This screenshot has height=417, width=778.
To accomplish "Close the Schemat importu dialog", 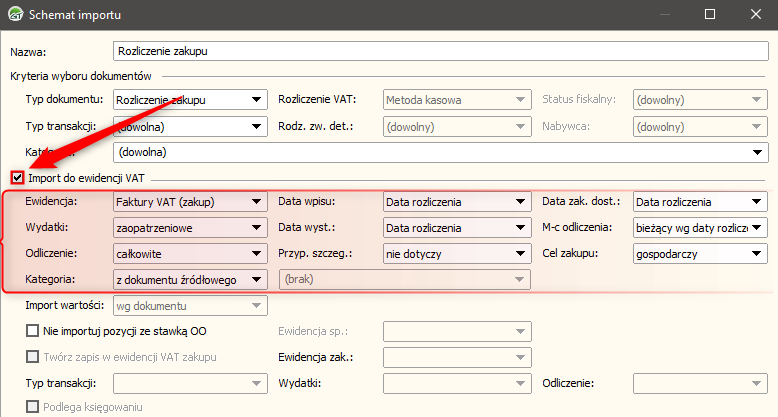I will tap(755, 15).
